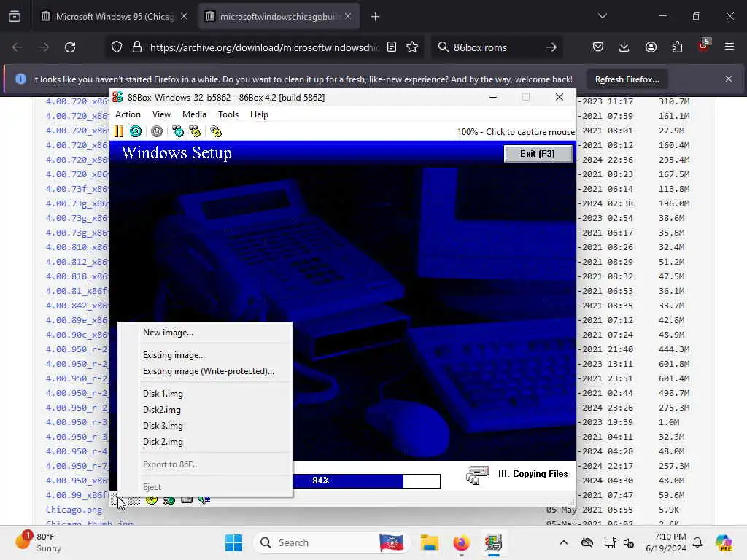The image size is (747, 560).
Task: Open the View menu in 86Box
Action: click(161, 114)
